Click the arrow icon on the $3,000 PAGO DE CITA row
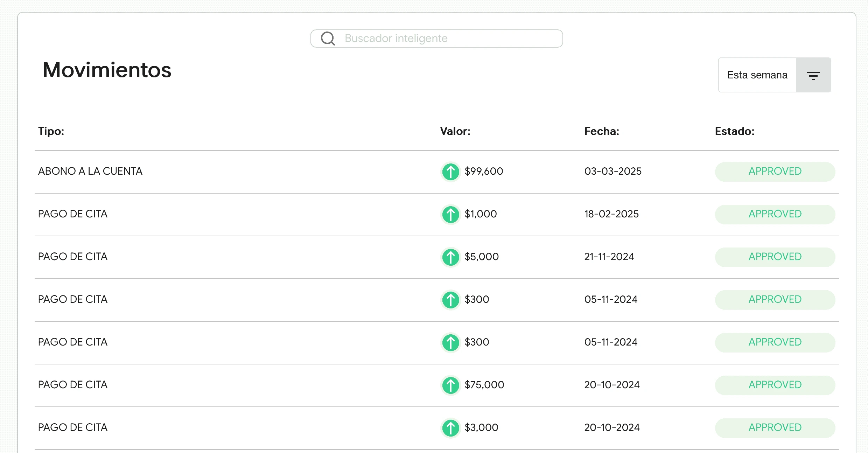Viewport: 868px width, 453px height. pyautogui.click(x=450, y=427)
